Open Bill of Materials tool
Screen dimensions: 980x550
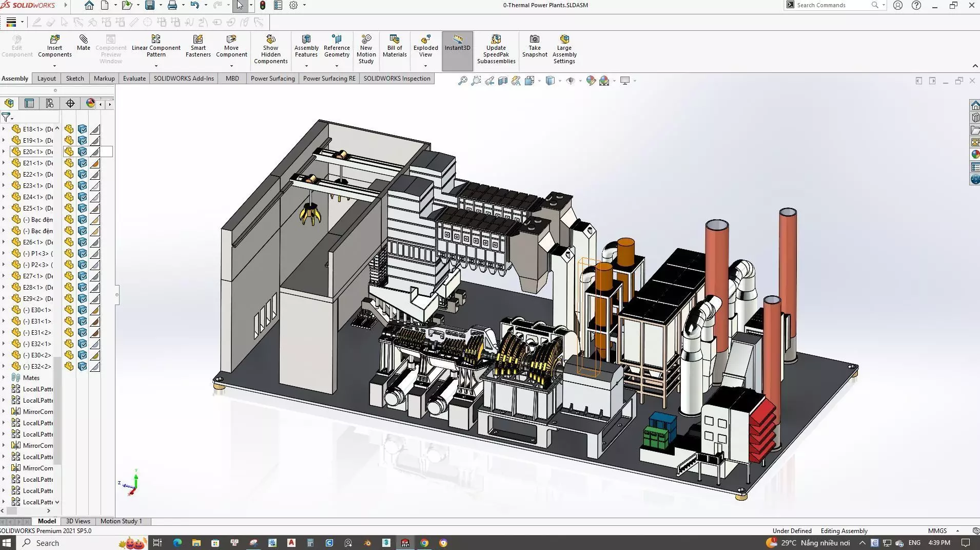click(x=395, y=46)
